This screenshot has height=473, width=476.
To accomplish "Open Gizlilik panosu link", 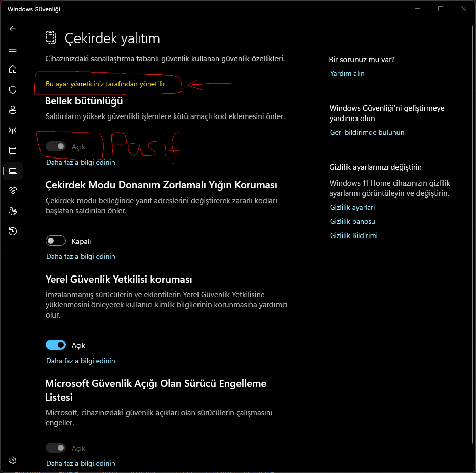I will pyautogui.click(x=352, y=222).
